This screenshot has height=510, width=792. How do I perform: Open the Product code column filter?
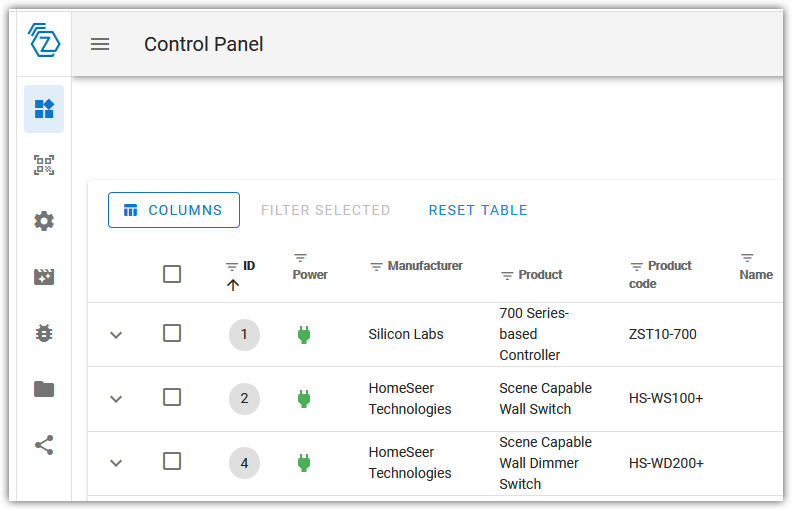coord(636,267)
